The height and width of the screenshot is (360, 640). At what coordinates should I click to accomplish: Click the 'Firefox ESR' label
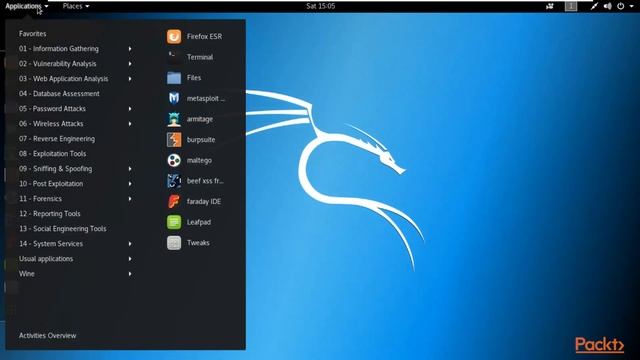tap(204, 36)
